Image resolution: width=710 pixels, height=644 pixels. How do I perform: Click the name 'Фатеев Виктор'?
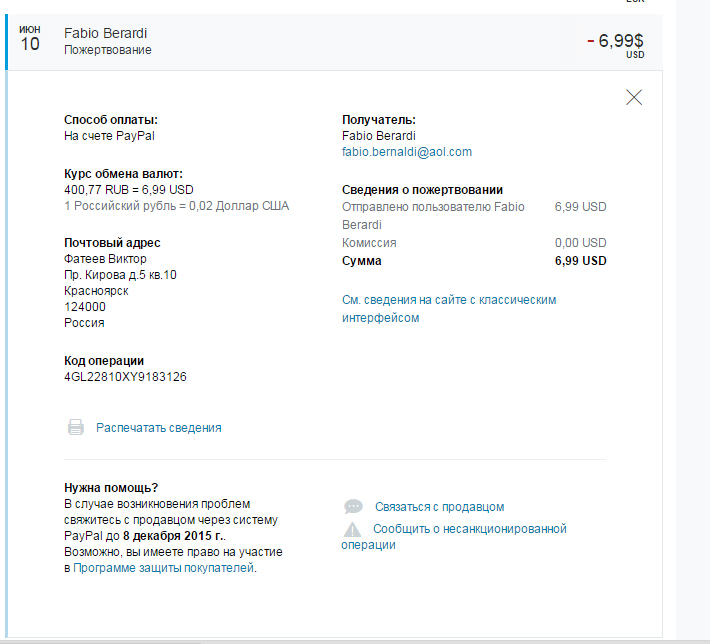click(x=105, y=259)
